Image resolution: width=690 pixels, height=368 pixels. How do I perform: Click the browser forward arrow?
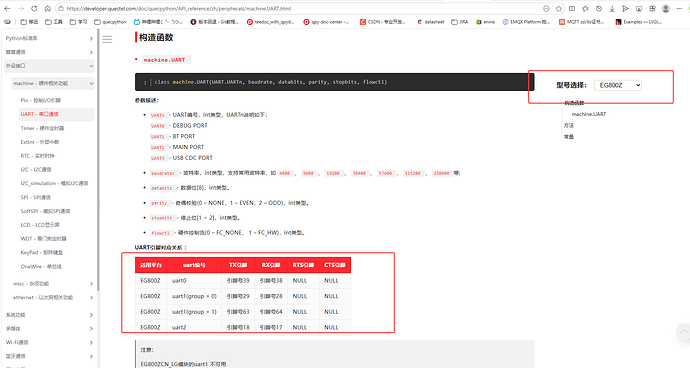point(21,8)
